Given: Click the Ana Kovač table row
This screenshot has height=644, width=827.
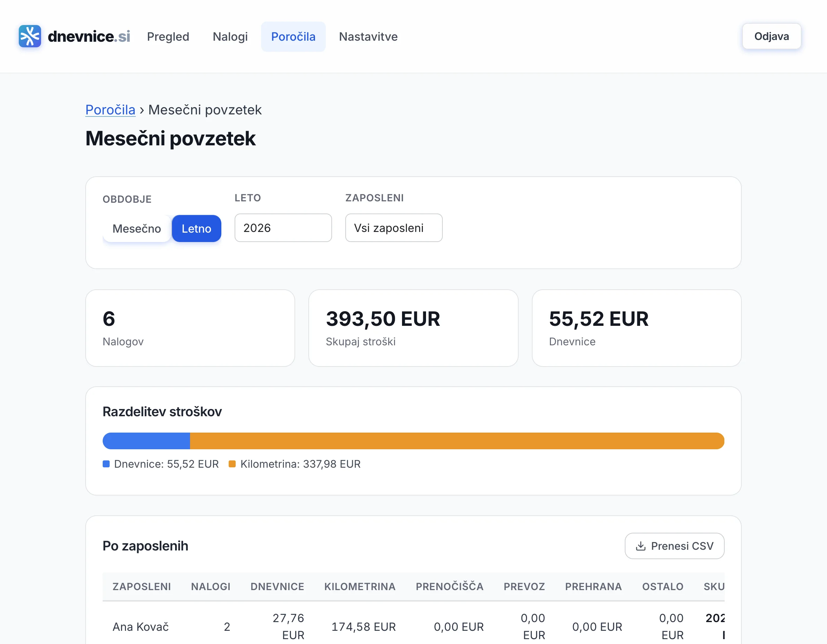Looking at the screenshot, I should (140, 627).
